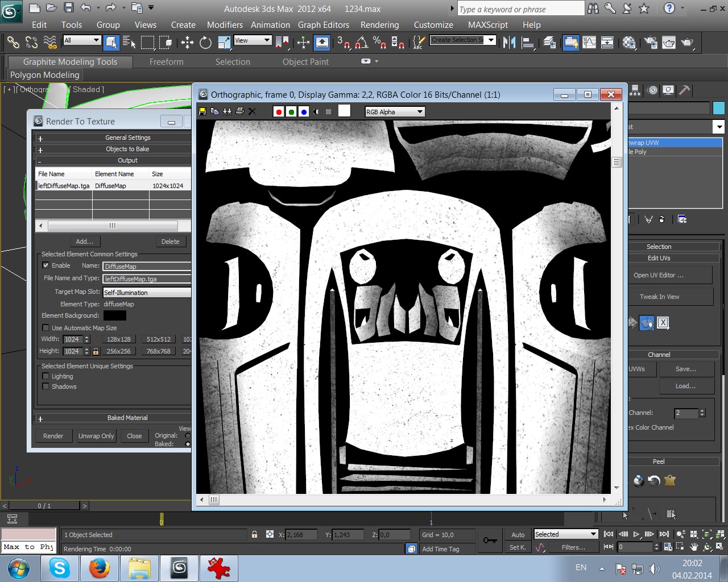728x582 pixels.
Task: Save the rendered image with disk icon
Action: tap(202, 111)
